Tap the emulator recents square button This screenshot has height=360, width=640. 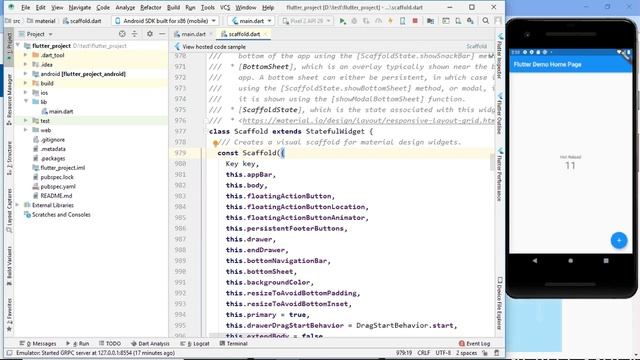(606, 260)
